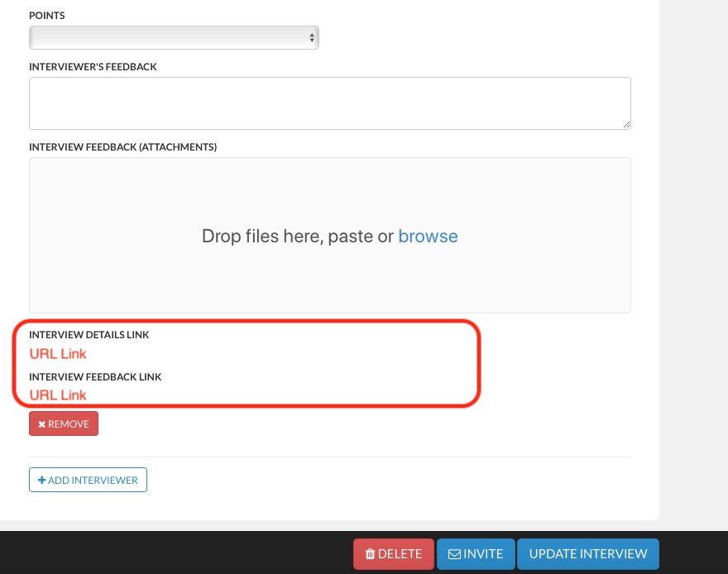Click the INTERVIEWER'S FEEDBACK field label

tap(93, 67)
